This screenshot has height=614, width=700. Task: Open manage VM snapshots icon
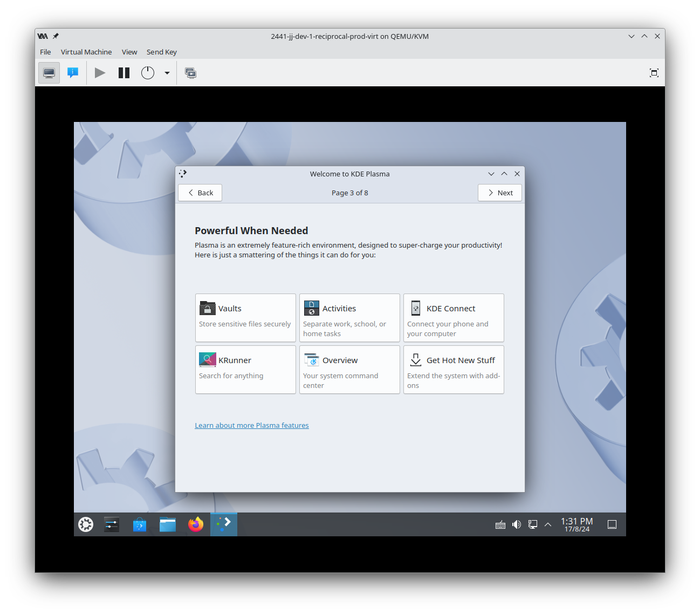click(190, 73)
